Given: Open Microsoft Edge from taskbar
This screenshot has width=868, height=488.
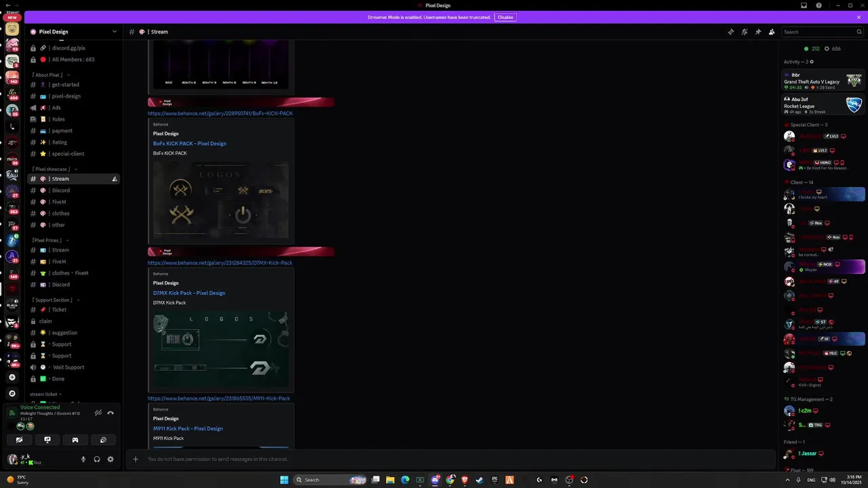Looking at the screenshot, I should [x=405, y=480].
